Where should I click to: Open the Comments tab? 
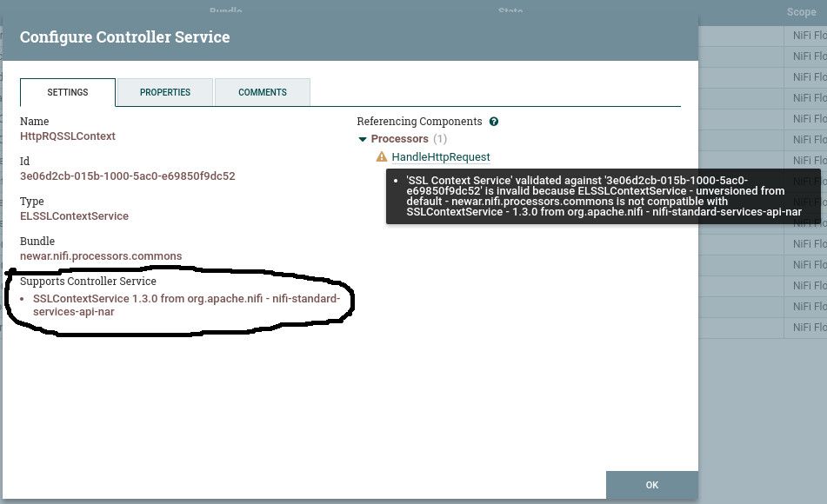(262, 92)
